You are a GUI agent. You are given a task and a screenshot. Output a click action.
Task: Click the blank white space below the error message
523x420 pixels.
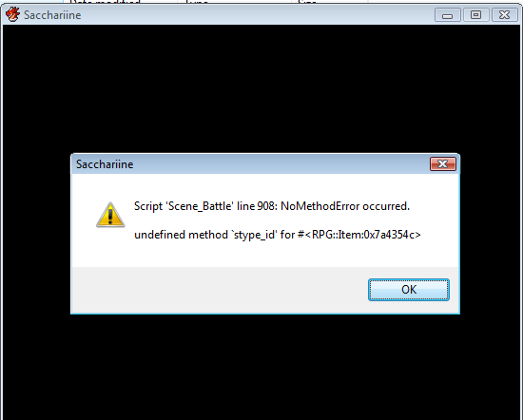click(265, 255)
